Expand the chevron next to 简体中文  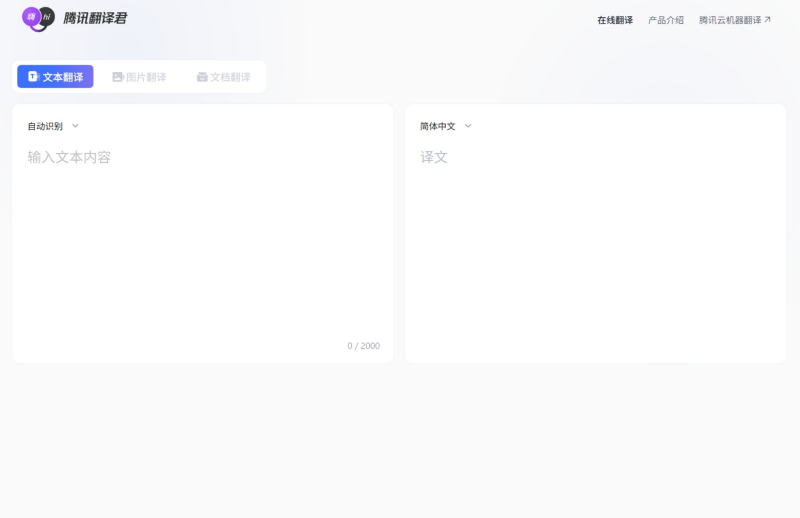(468, 126)
